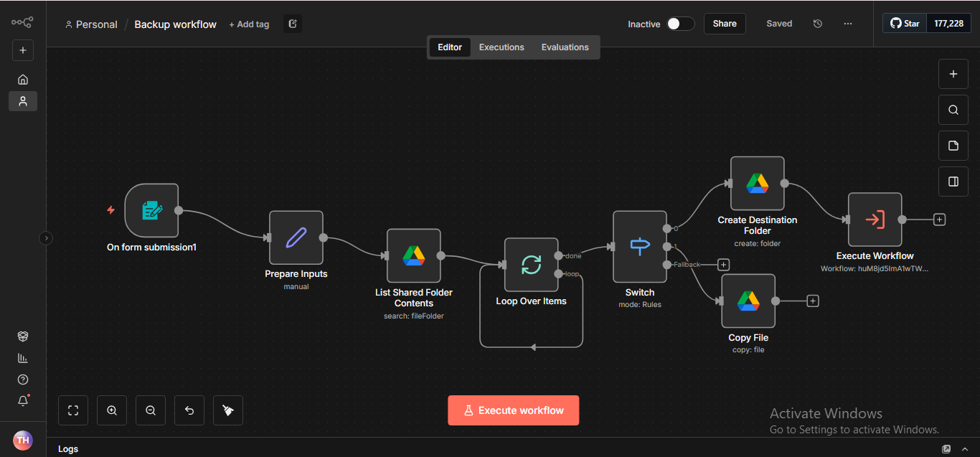Click plus connector on Switch Fallback output

click(x=724, y=265)
